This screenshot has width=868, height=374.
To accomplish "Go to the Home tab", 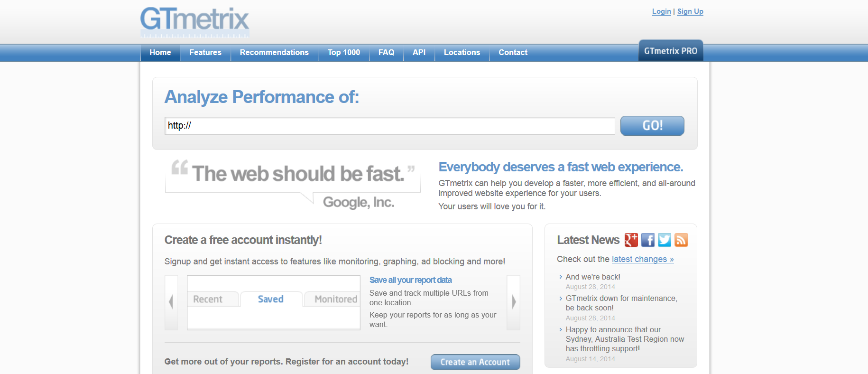I will (160, 53).
